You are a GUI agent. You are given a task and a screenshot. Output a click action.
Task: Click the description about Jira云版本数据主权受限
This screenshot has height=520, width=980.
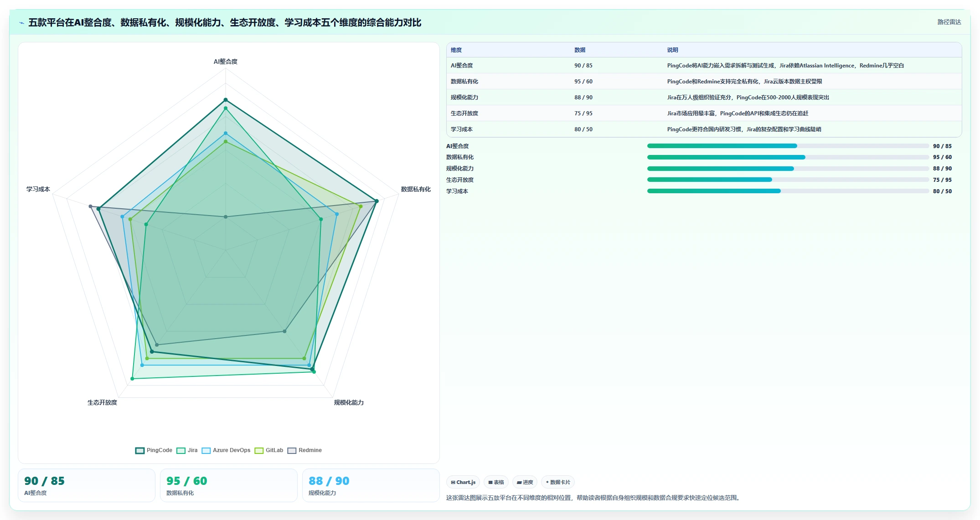click(x=744, y=82)
